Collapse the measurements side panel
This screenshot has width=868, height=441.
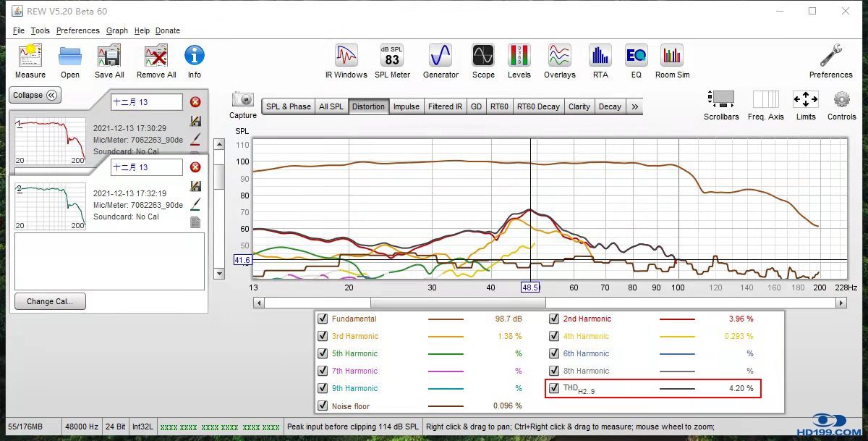(35, 95)
